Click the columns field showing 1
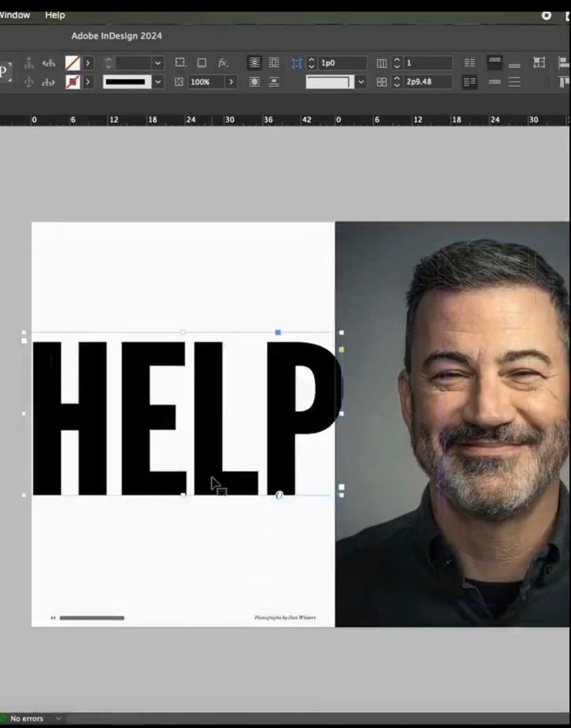The image size is (571, 728). [428, 63]
